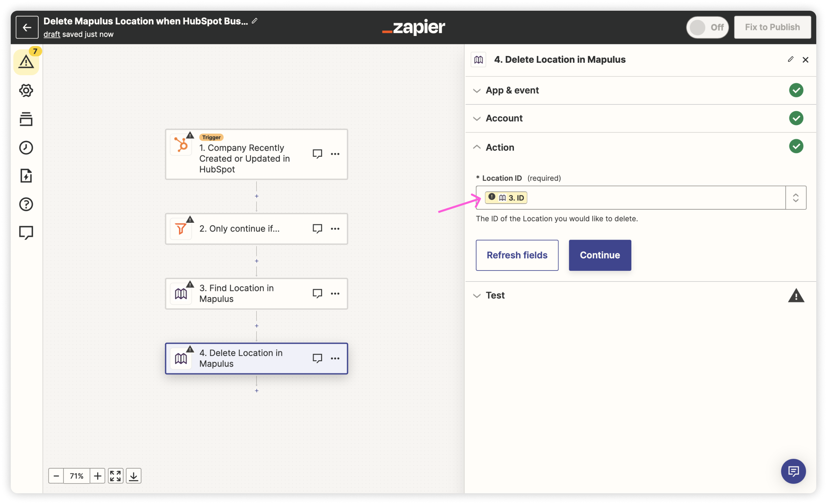This screenshot has width=827, height=504.
Task: Open Zap settings gear icon
Action: pos(26,90)
